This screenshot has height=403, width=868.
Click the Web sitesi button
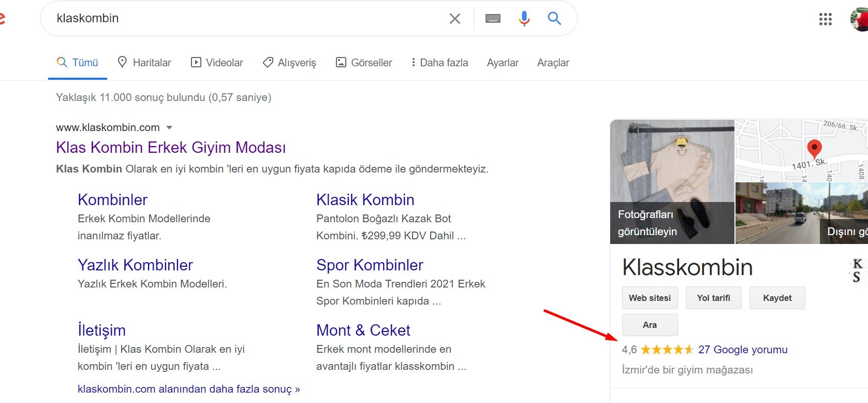pyautogui.click(x=650, y=298)
